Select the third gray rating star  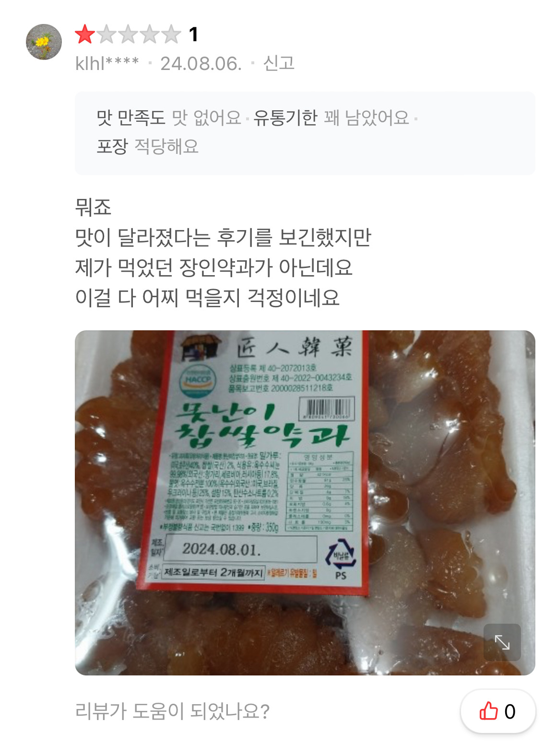pyautogui.click(x=128, y=34)
